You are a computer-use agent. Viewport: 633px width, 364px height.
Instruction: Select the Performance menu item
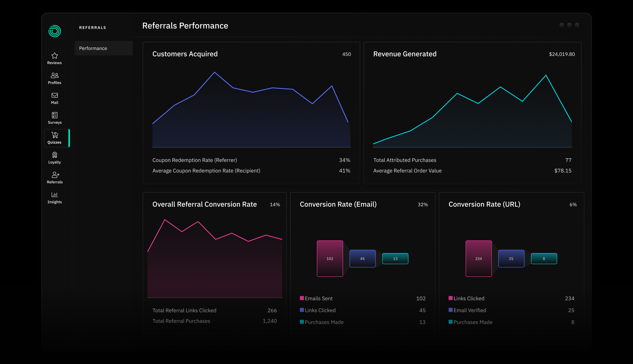coord(104,48)
